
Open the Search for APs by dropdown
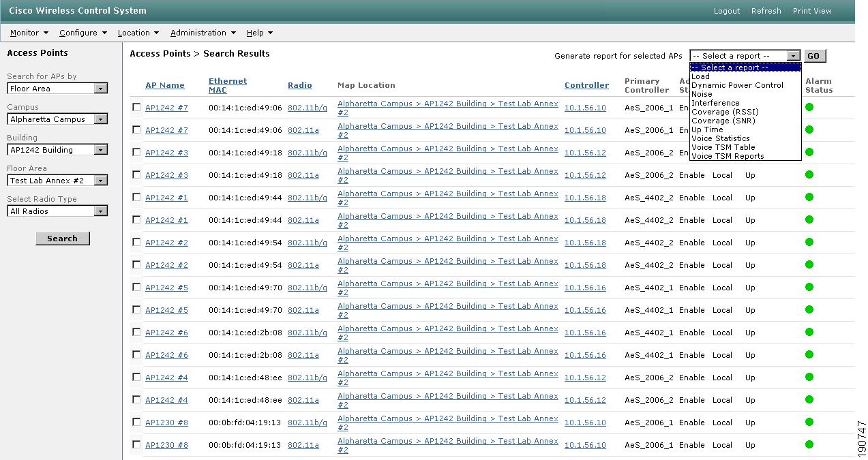(x=57, y=89)
